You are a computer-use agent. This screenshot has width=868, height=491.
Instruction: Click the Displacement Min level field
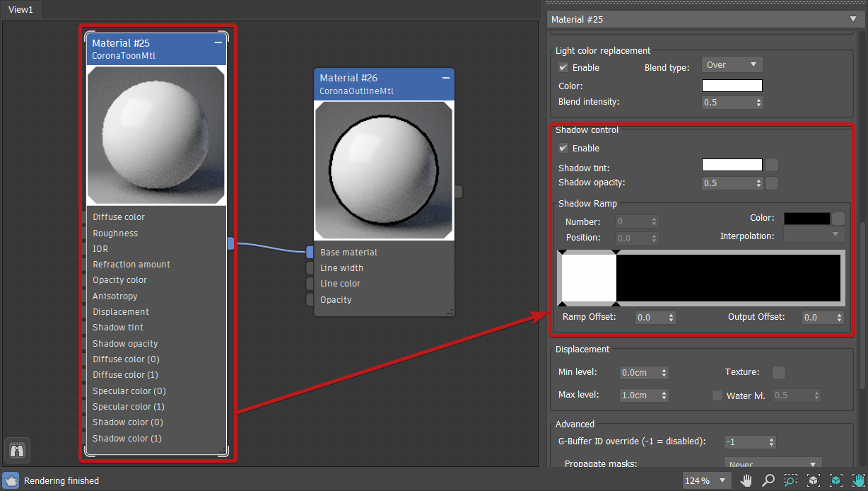tap(640, 372)
